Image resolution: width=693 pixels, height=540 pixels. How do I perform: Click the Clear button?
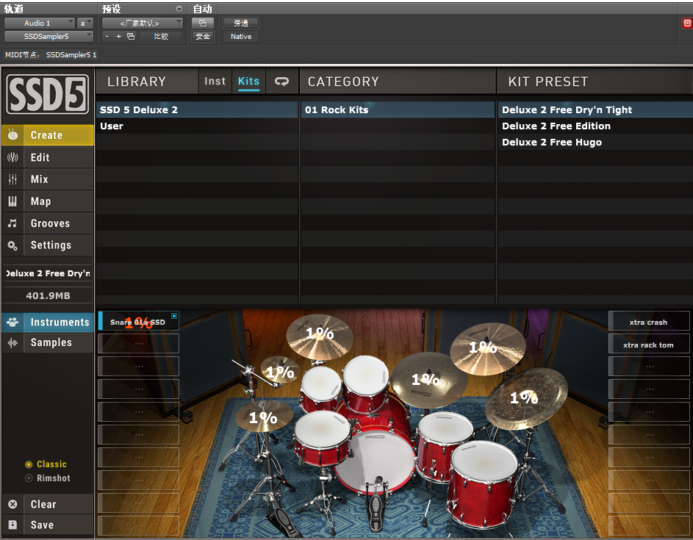point(43,504)
